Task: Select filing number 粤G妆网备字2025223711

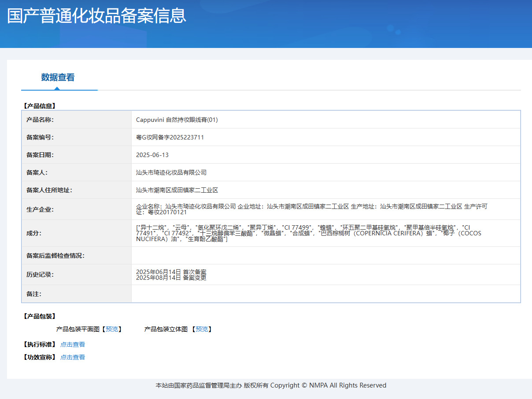Action: 170,137
